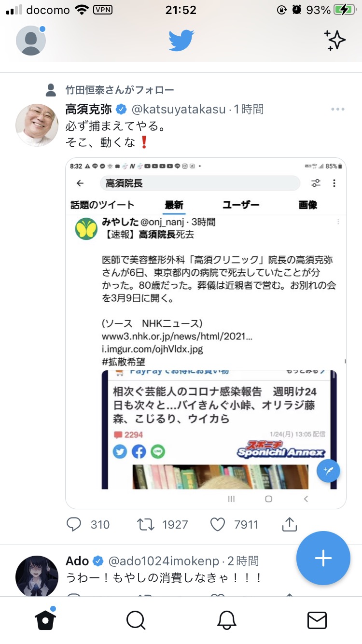Go to the Home tab in bottom bar
Viewport: 362px width, 644px height.
tap(45, 620)
